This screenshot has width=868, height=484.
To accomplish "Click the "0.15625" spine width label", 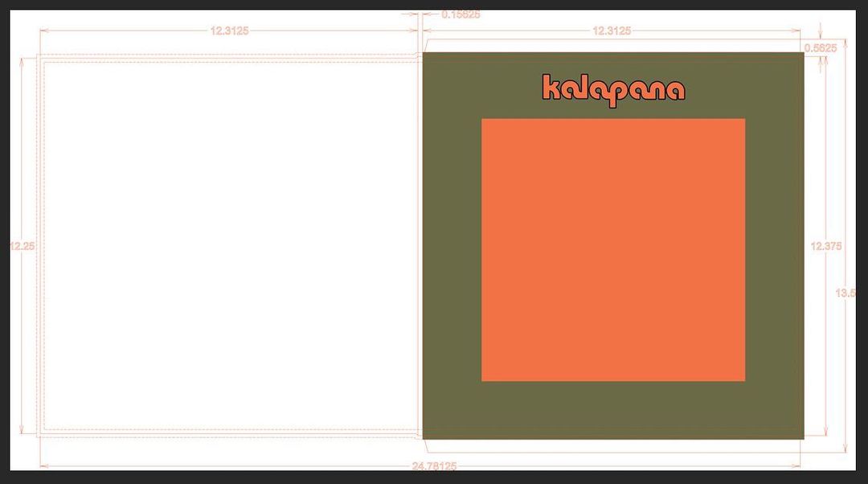I will click(461, 14).
